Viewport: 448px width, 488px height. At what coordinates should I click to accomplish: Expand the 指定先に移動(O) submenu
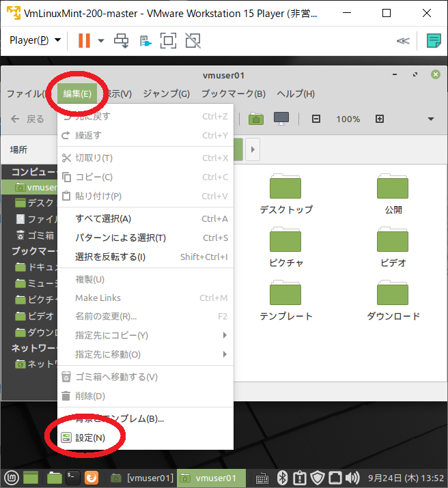pyautogui.click(x=145, y=354)
